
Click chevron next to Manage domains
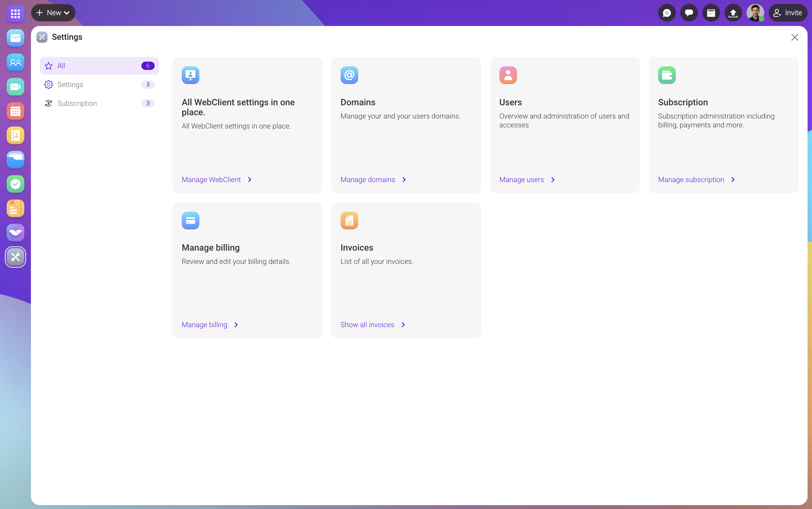pos(404,180)
